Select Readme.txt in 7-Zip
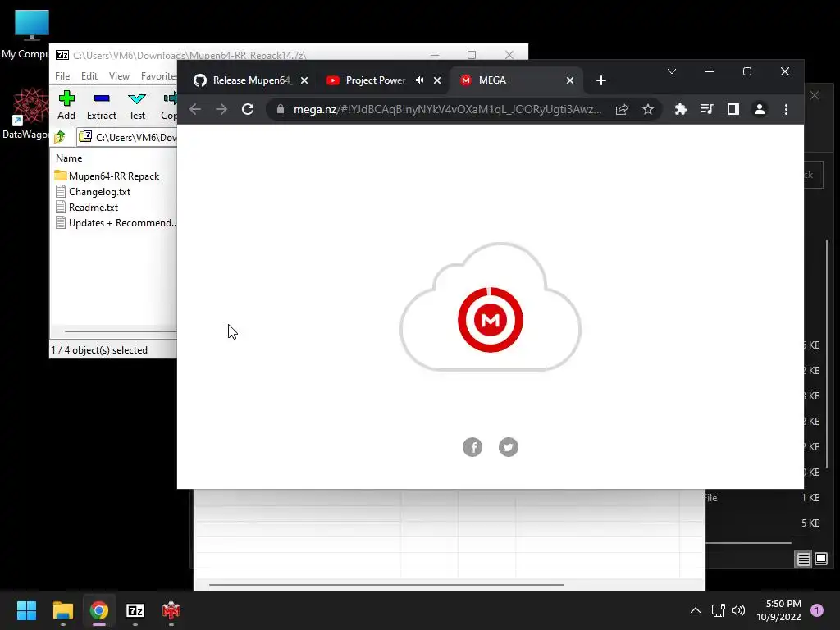This screenshot has width=840, height=630. pyautogui.click(x=87, y=207)
